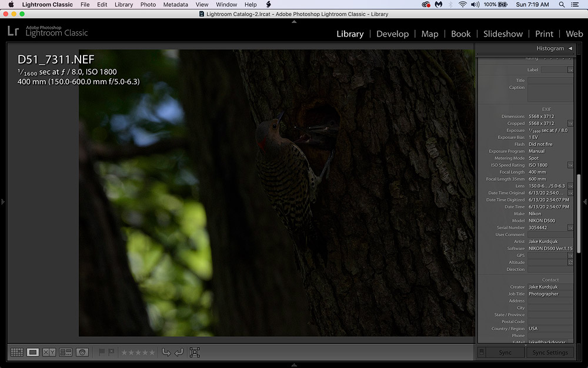The width and height of the screenshot is (588, 368).
Task: Collapse the right panel group via edge arrow
Action: click(584, 202)
